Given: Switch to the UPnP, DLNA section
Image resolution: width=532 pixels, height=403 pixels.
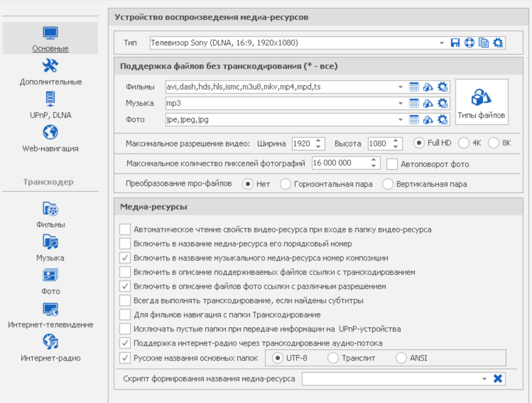Looking at the screenshot, I should pos(50,105).
